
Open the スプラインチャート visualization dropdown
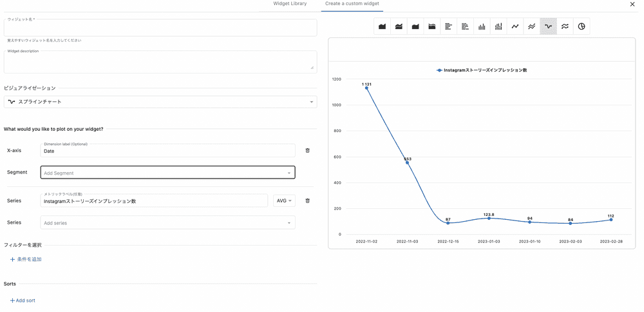click(x=160, y=102)
